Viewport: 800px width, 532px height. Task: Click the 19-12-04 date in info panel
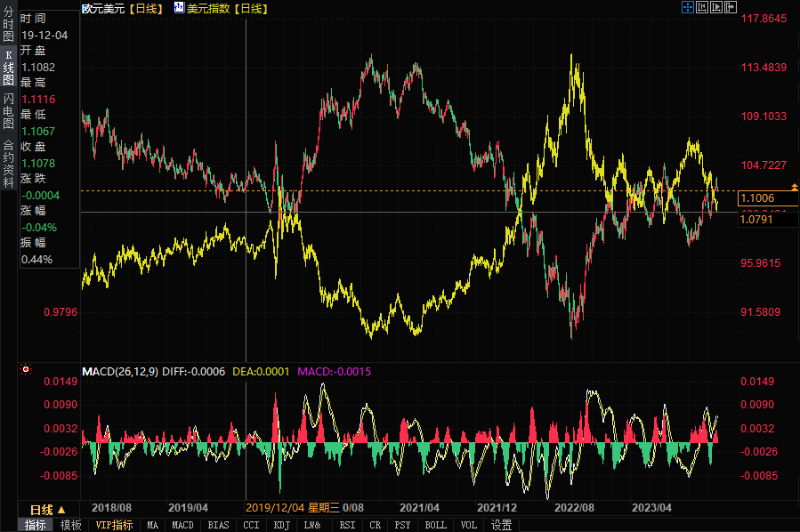pyautogui.click(x=44, y=36)
